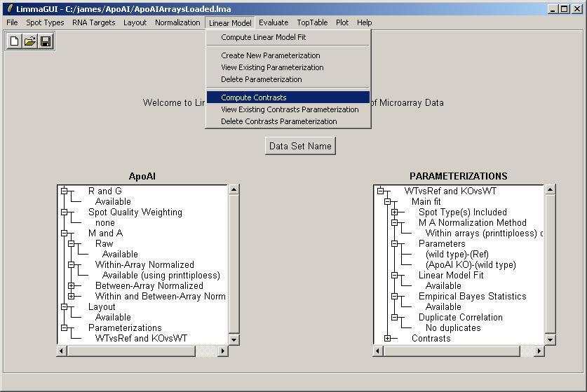The width and height of the screenshot is (587, 392).
Task: Click the New file toolbar icon
Action: [x=15, y=41]
